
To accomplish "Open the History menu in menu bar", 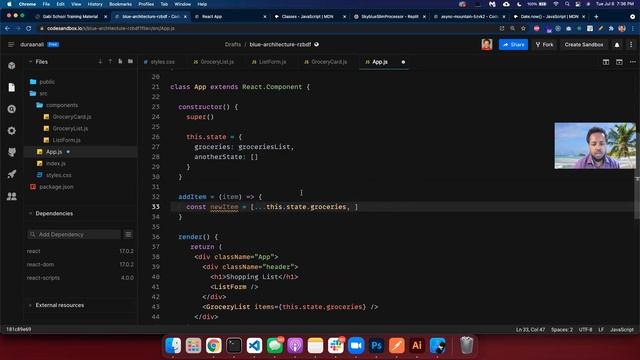I will pyautogui.click(x=95, y=4).
